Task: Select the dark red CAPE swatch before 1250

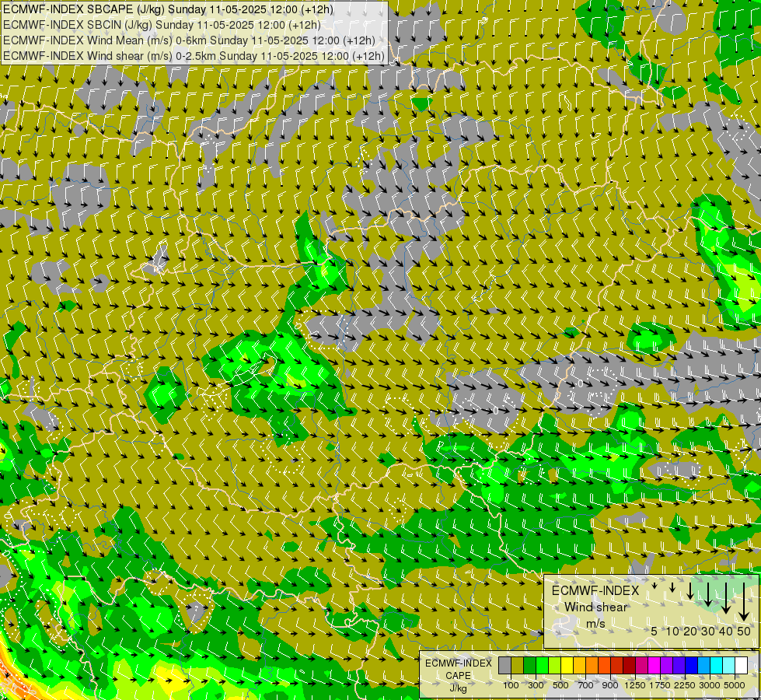Action: pos(630,665)
